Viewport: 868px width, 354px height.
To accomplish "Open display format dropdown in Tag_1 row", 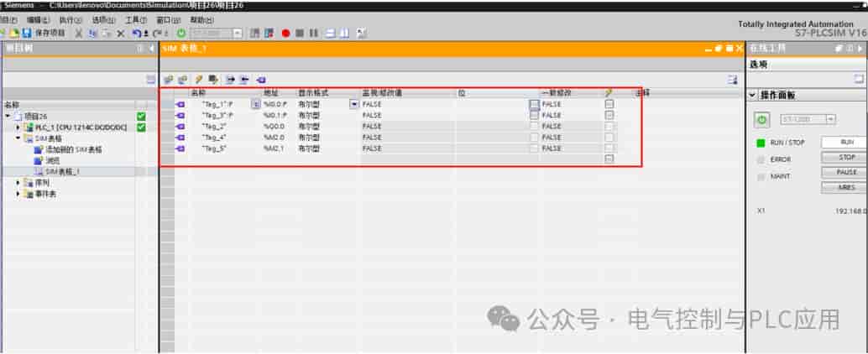I will (353, 104).
